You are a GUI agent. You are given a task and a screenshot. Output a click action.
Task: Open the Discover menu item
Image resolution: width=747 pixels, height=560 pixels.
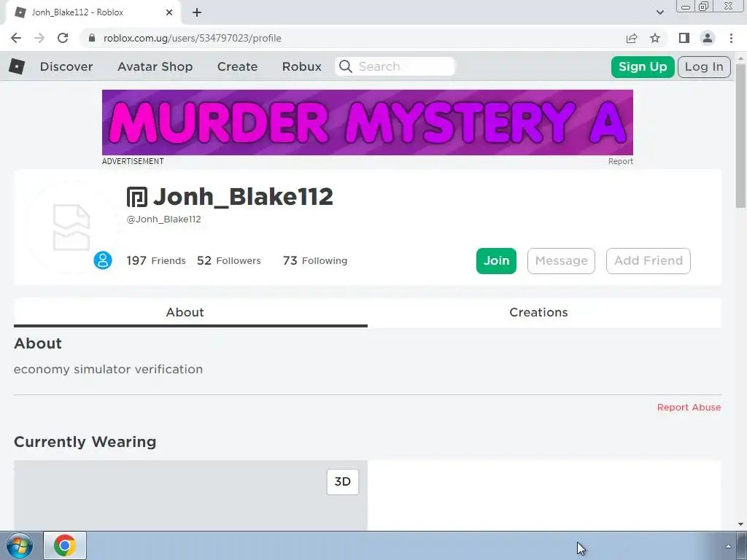pos(66,66)
